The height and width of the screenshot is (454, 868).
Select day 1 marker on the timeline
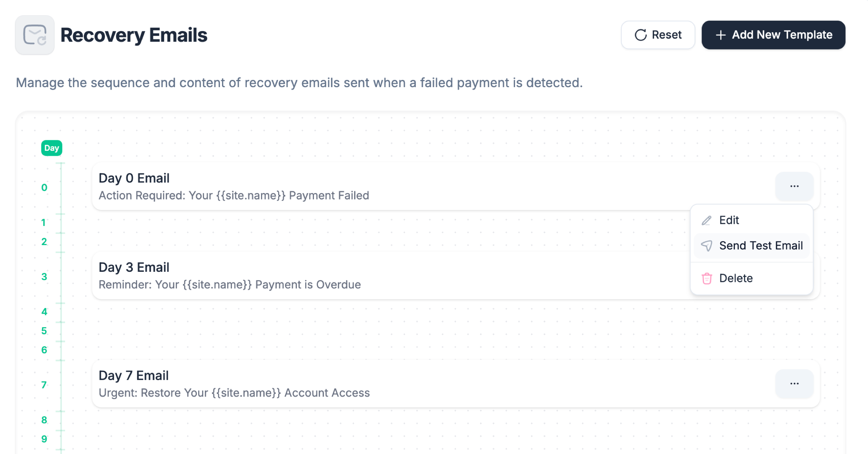pyautogui.click(x=44, y=222)
